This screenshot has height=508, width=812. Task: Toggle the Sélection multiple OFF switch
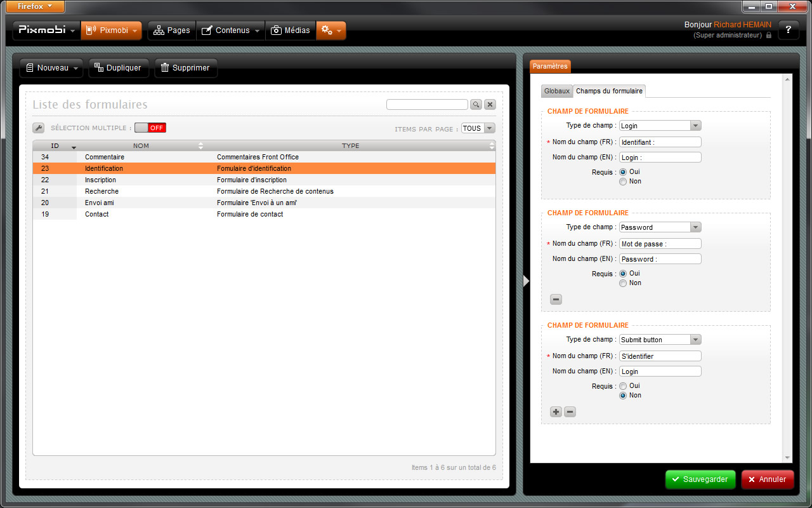click(150, 128)
